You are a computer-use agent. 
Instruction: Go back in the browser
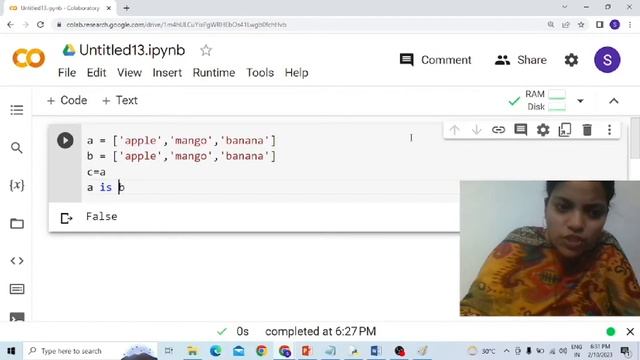pos(11,24)
